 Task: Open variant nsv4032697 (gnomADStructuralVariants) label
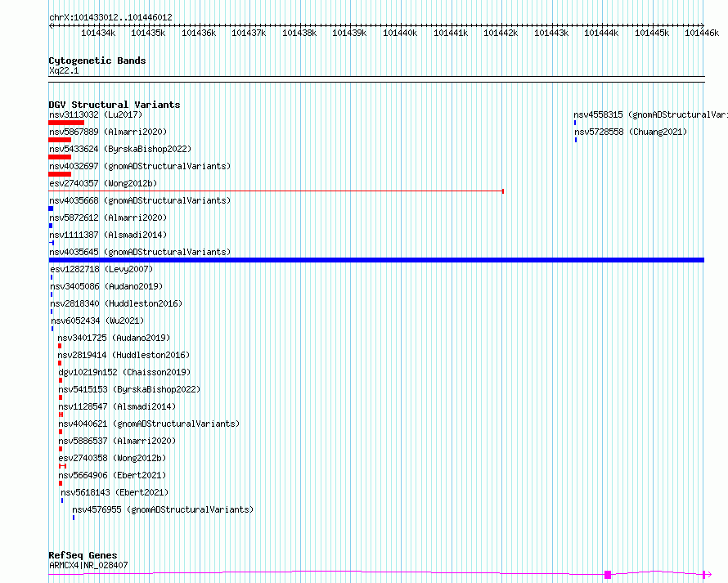click(x=140, y=166)
